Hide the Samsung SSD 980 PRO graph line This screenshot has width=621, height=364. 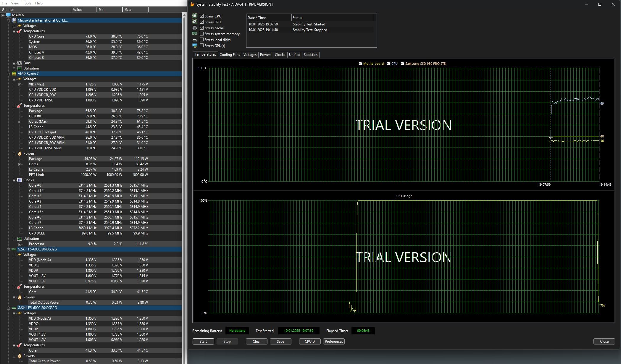(x=402, y=64)
